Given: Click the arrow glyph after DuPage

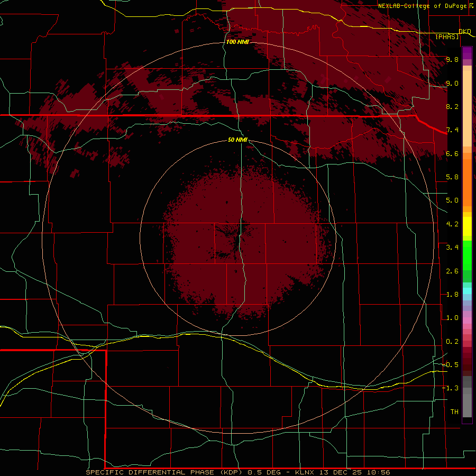Looking at the screenshot, I should (471, 6).
